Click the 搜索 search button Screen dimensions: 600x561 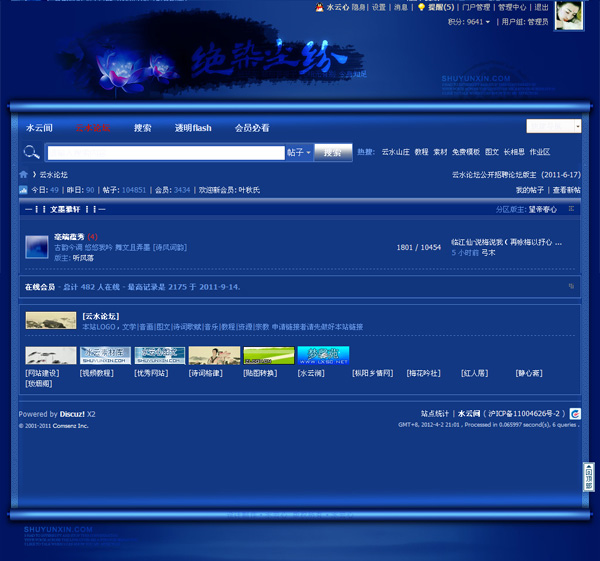pos(333,153)
